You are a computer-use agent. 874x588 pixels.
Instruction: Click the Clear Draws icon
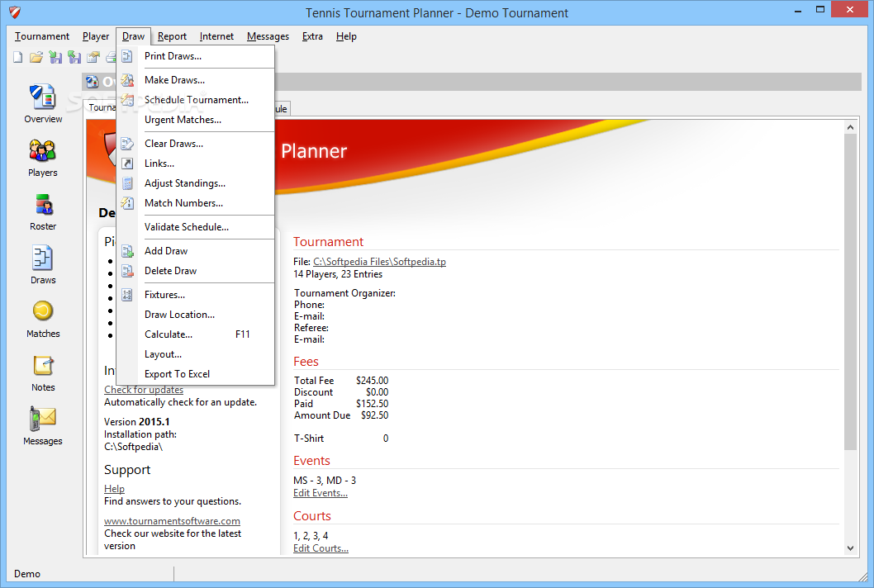127,144
